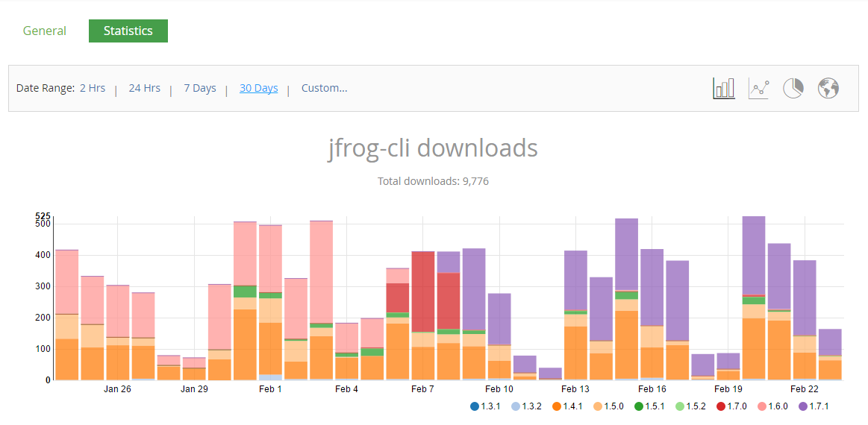Click the 200 y-axis label

pyautogui.click(x=43, y=318)
